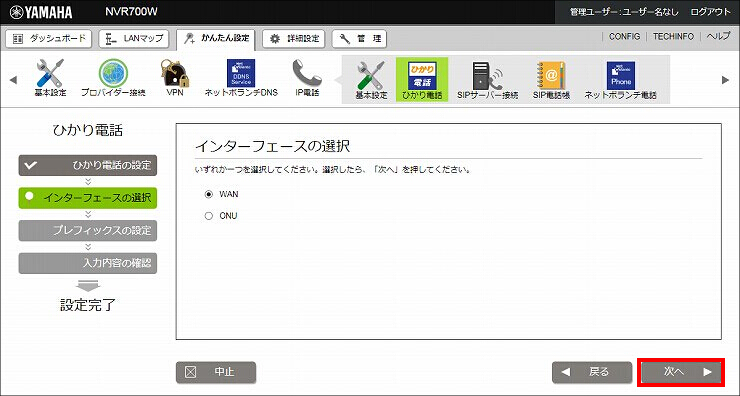Select the ひかり電話 submenu icon

pyautogui.click(x=422, y=80)
